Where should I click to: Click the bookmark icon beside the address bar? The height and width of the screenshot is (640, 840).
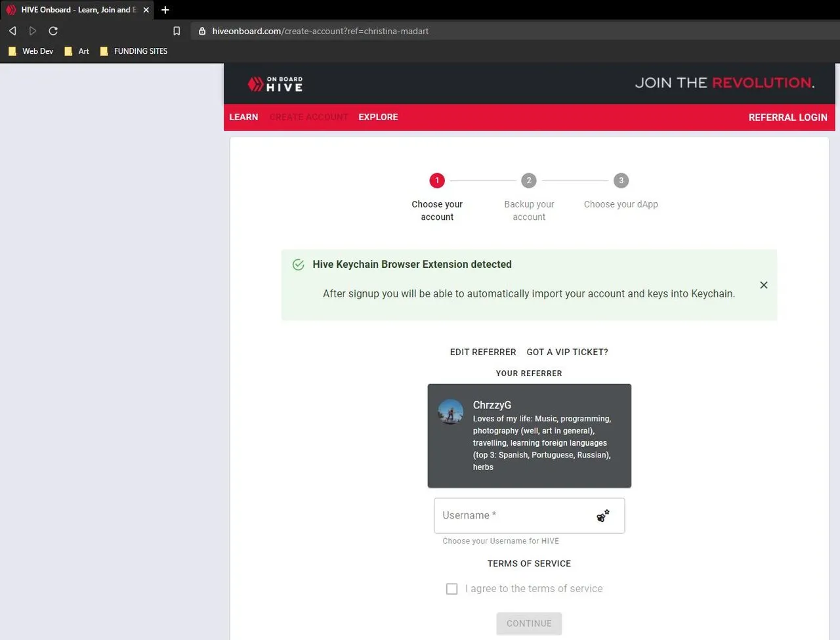(x=177, y=31)
